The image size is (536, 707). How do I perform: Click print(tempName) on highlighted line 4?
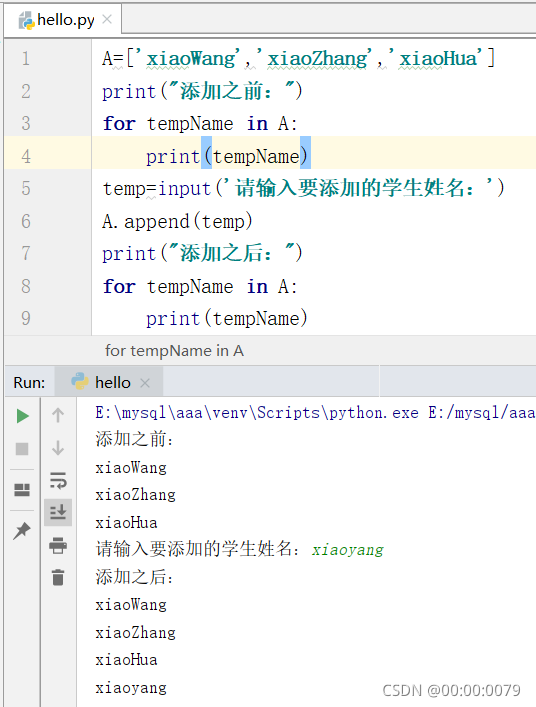tap(227, 157)
